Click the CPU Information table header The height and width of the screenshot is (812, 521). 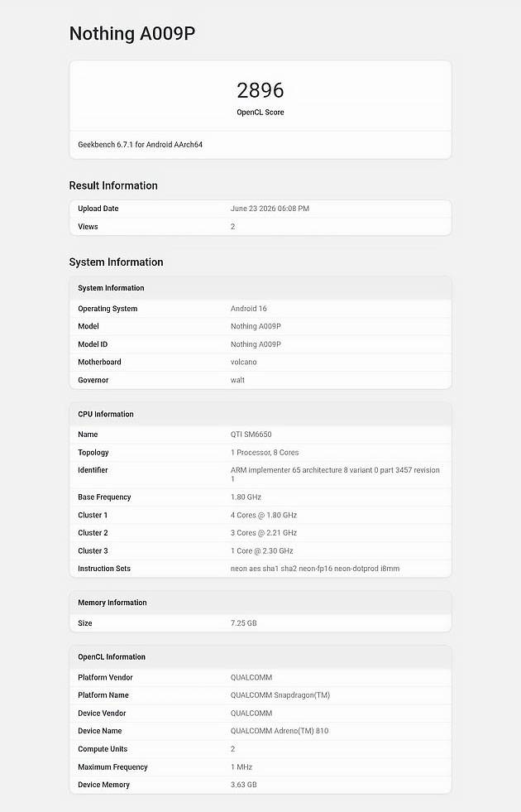[x=260, y=415]
